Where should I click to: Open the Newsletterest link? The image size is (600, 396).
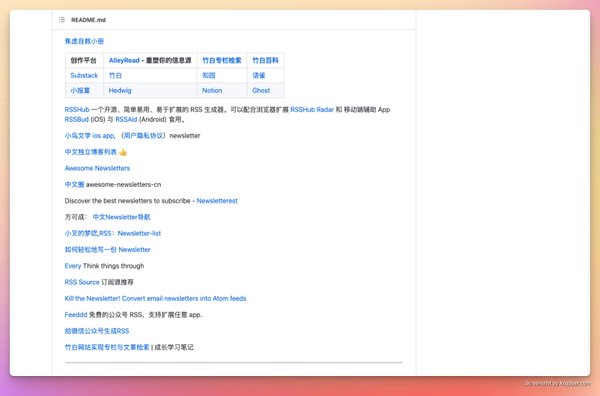tap(217, 200)
